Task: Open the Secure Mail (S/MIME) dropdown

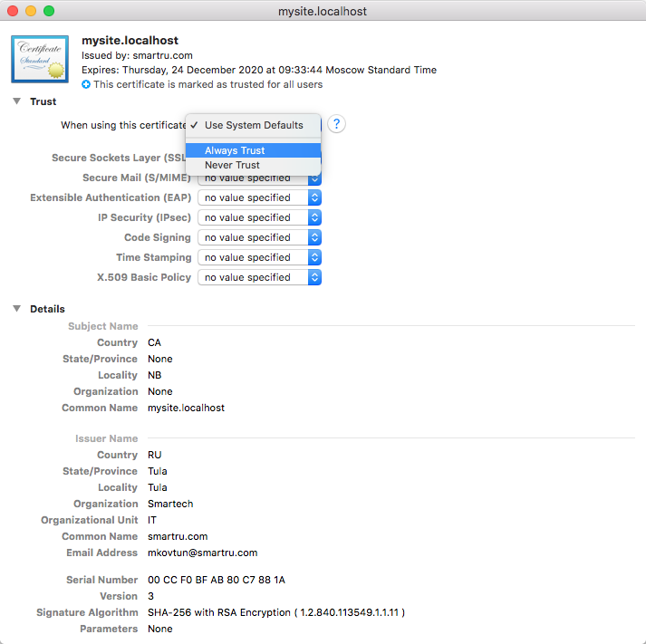Action: [x=259, y=179]
